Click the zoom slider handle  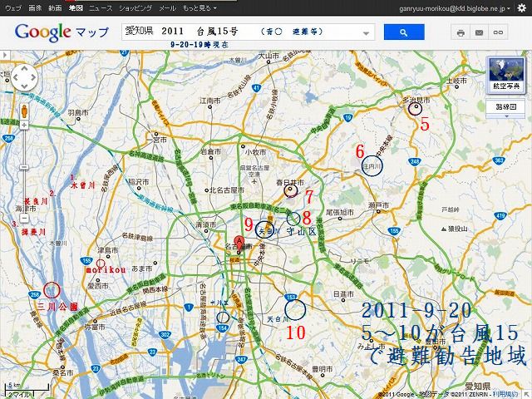pos(24,167)
